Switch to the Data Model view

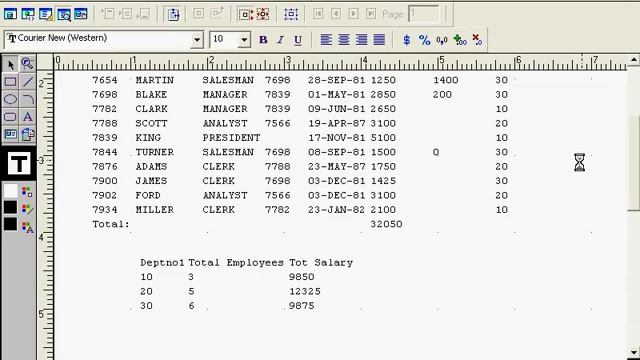10,14
